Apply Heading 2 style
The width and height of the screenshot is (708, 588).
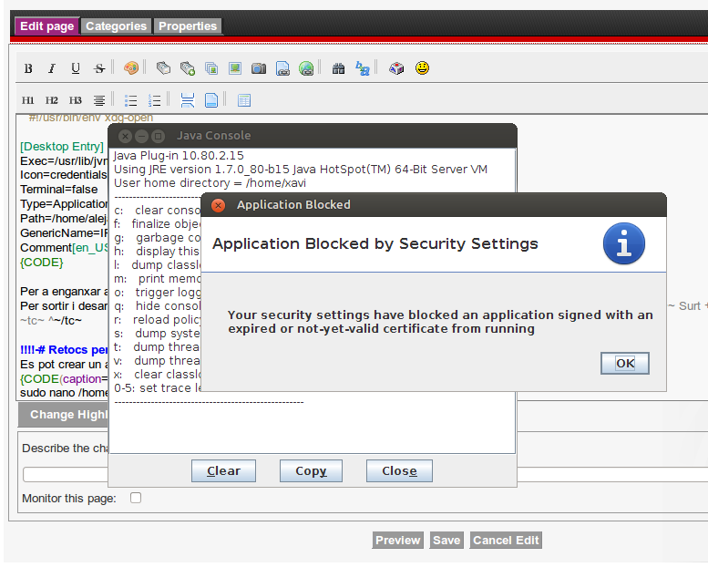pyautogui.click(x=52, y=100)
